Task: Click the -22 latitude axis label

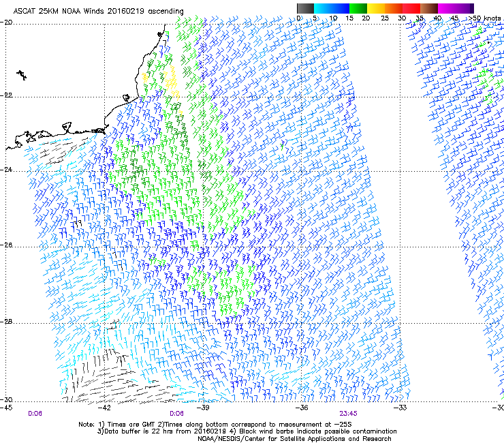Action: (x=6, y=95)
